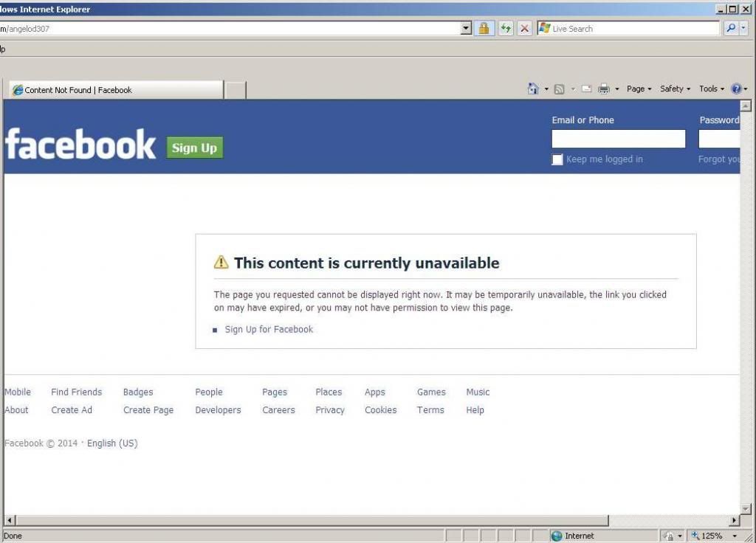
Task: Click the vertical scrollbar down arrow
Action: pos(746,509)
